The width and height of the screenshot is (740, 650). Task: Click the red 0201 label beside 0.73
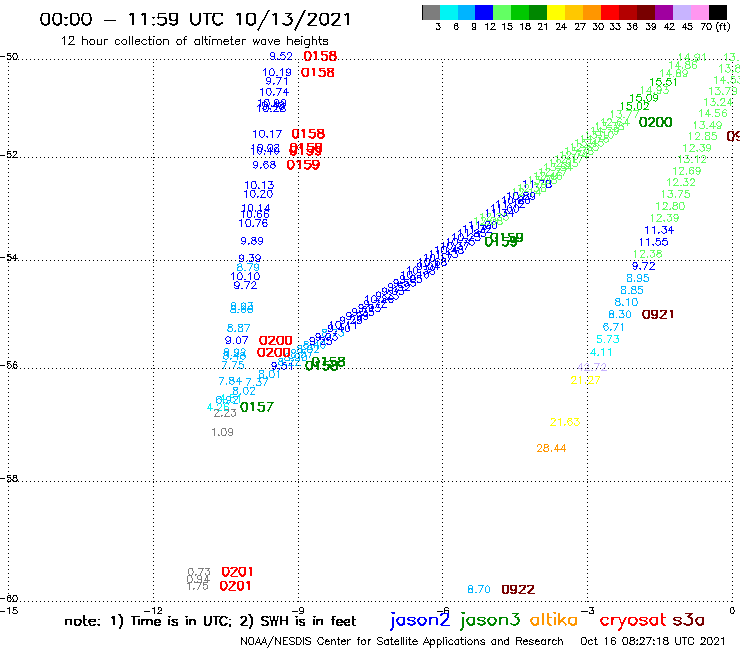point(237,572)
